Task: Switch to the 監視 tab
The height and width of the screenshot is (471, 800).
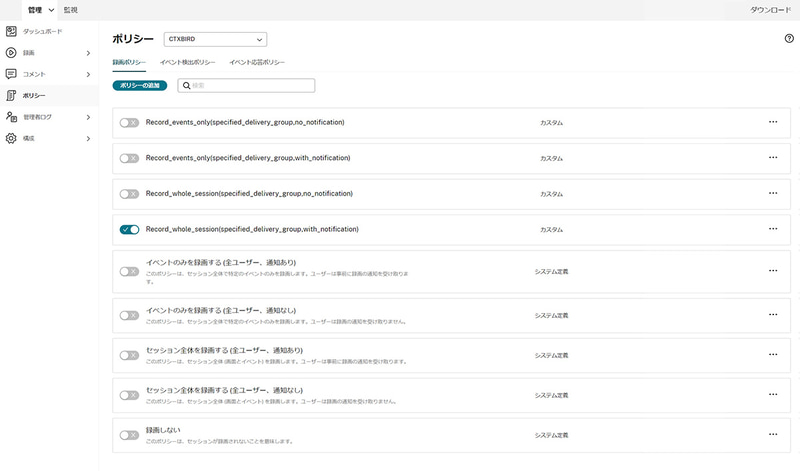Action: pos(70,10)
